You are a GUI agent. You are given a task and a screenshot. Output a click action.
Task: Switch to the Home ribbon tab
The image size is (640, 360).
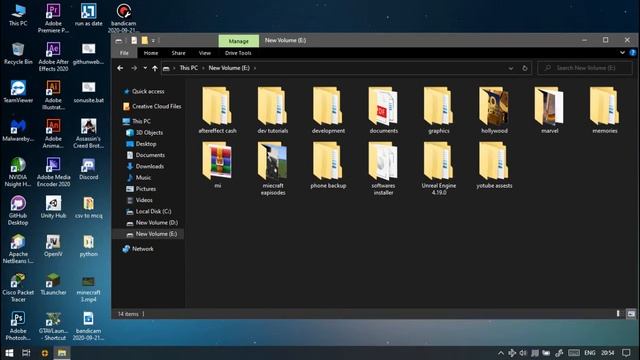pos(151,53)
